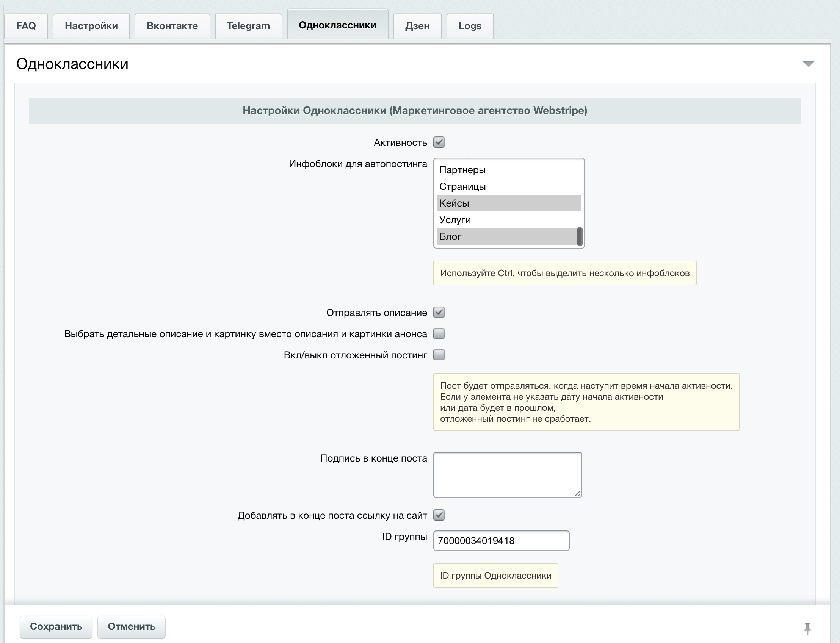
Task: Click the ID группы input field
Action: click(501, 541)
